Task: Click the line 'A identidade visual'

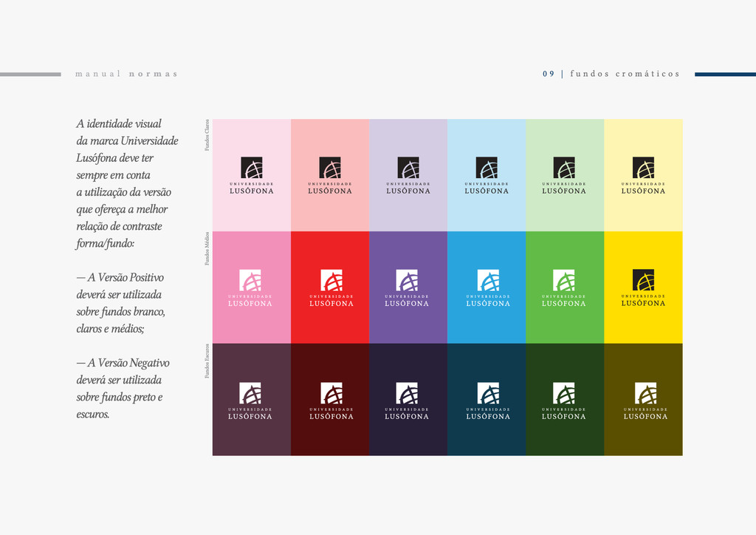Action: click(119, 124)
